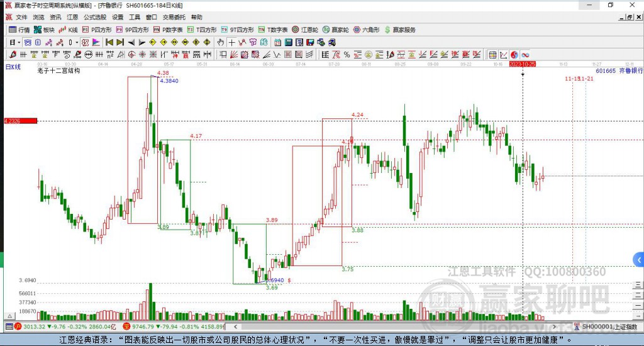This screenshot has height=346, width=644.
Task: Expand the volume panel with up-triangle button
Action: (x=9, y=316)
